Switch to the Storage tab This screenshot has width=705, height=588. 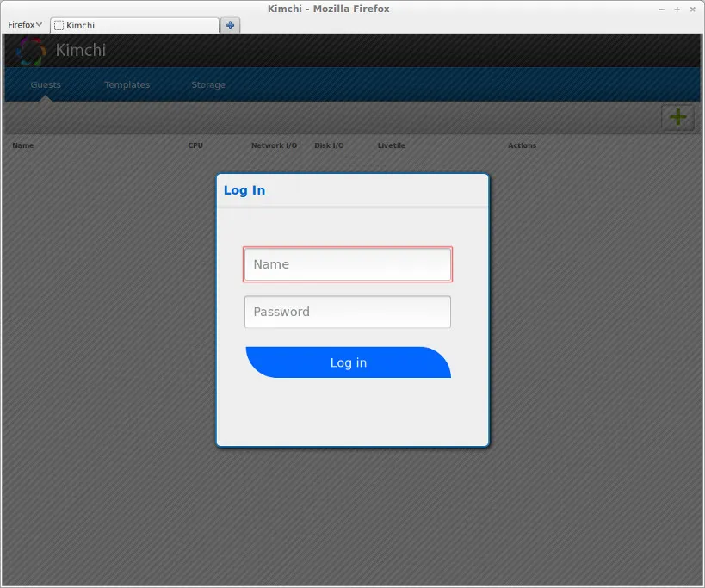[207, 84]
